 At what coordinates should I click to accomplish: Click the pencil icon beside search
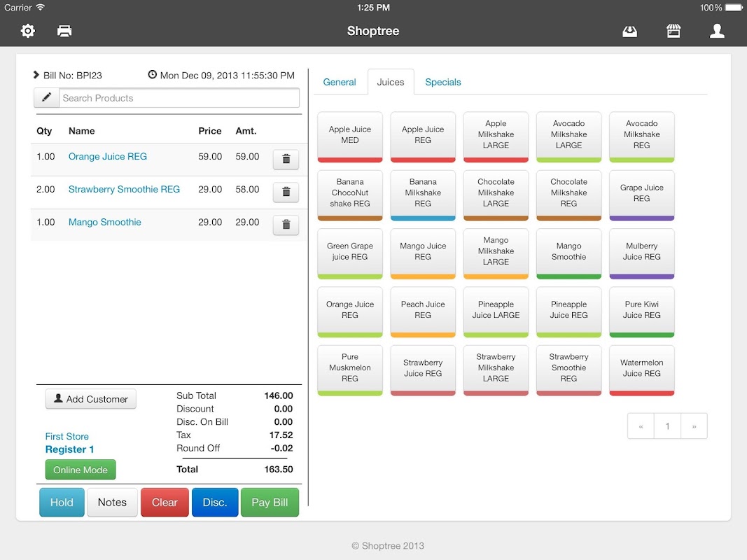click(x=47, y=97)
